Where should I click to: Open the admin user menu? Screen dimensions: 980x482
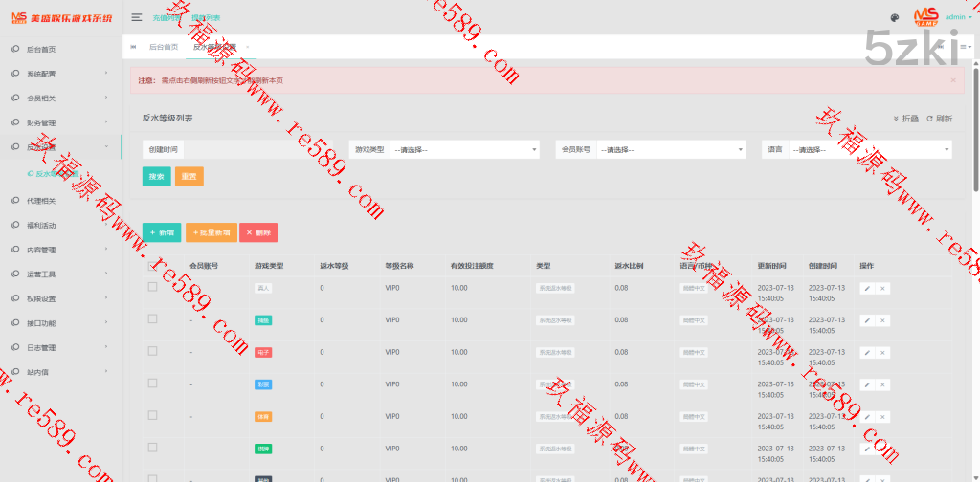pyautogui.click(x=958, y=17)
